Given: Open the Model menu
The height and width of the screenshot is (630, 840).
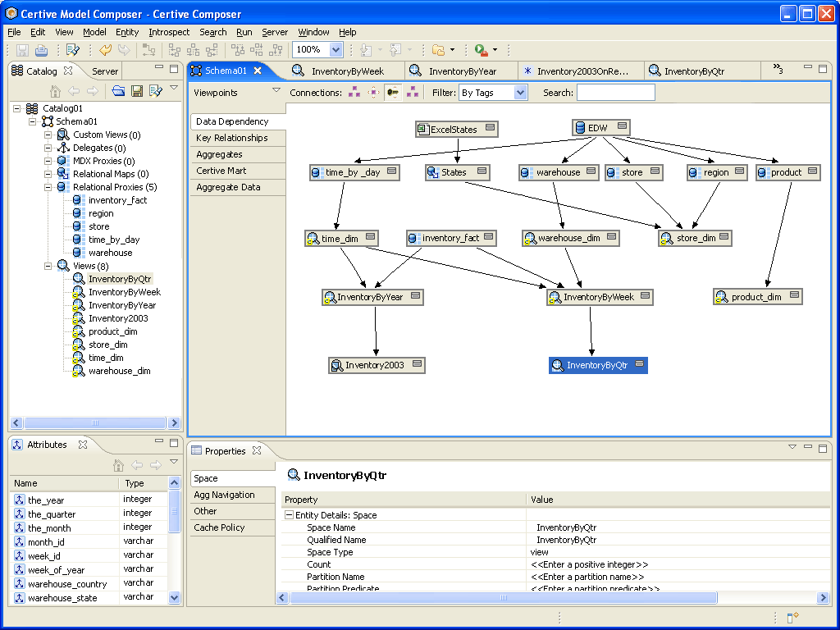Looking at the screenshot, I should coord(94,32).
